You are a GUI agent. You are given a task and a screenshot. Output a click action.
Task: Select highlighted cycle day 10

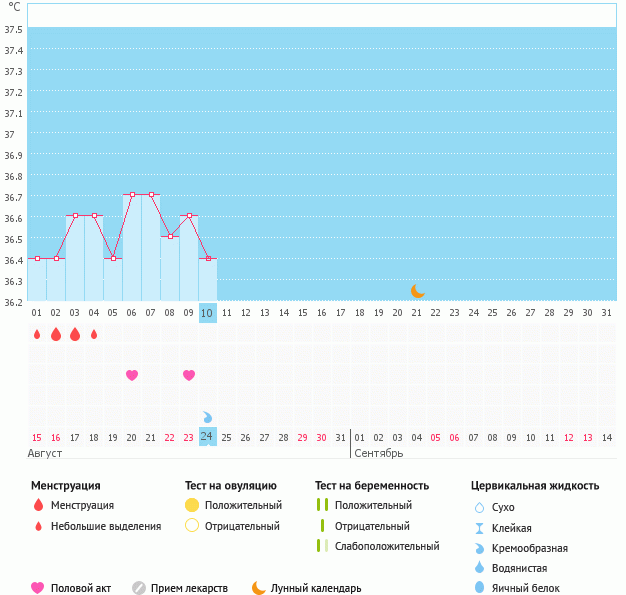point(207,312)
